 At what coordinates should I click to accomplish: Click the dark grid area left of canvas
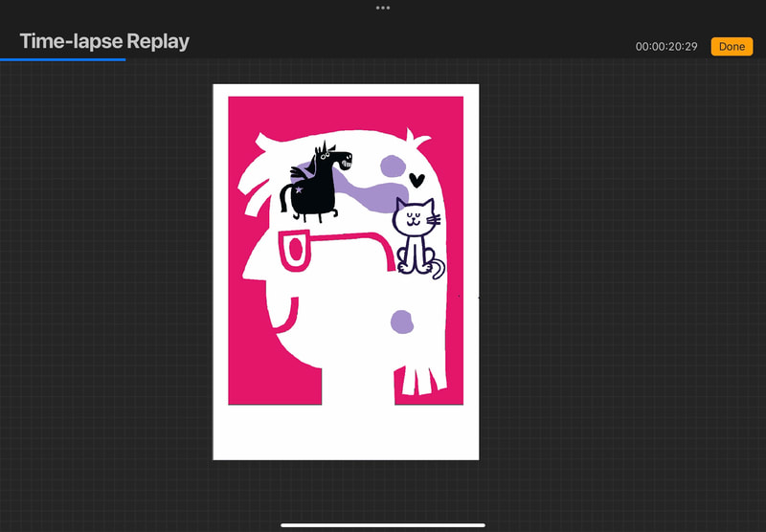click(x=105, y=287)
